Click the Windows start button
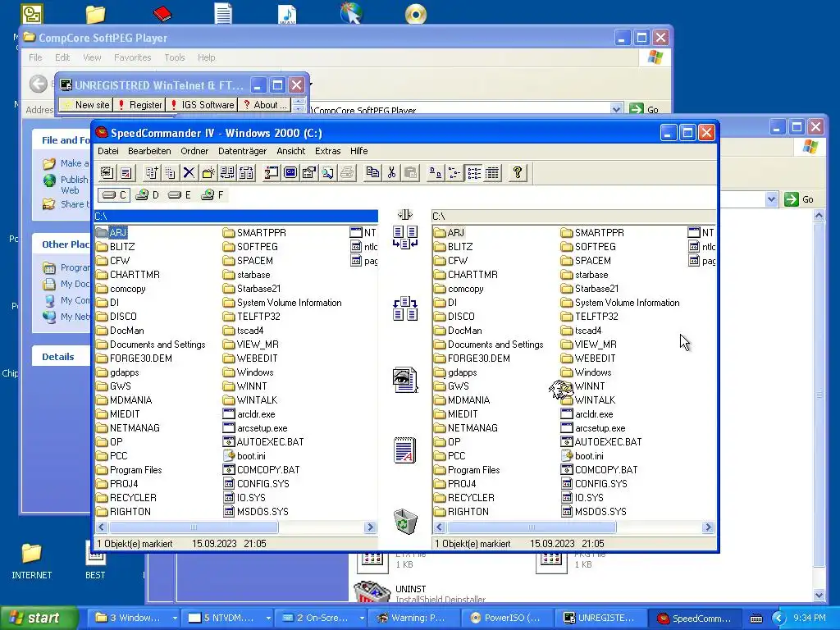This screenshot has width=840, height=630. point(39,619)
